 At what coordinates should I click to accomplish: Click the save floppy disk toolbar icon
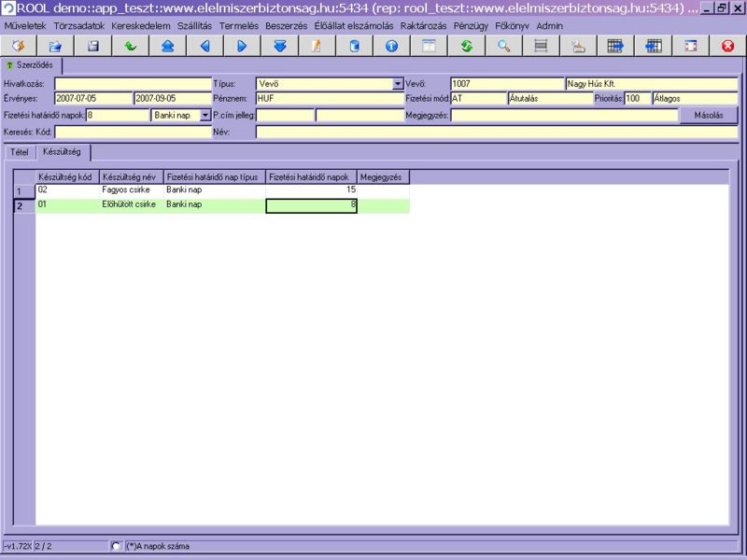pyautogui.click(x=92, y=46)
